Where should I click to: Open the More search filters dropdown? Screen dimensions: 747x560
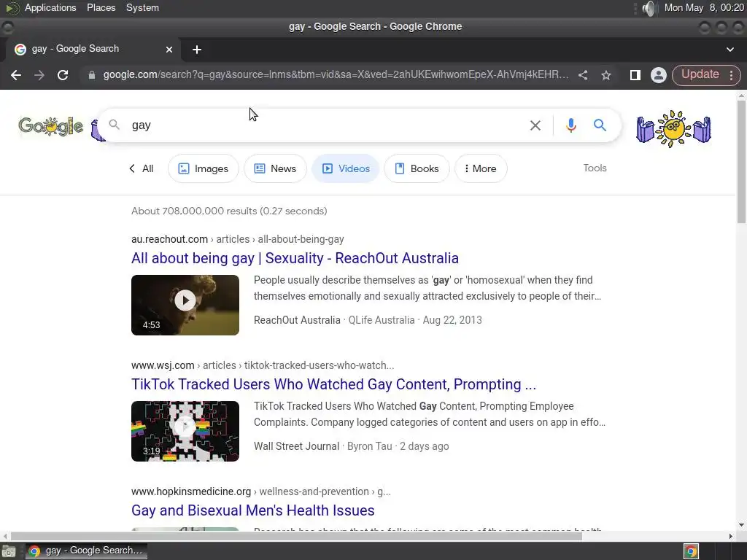click(481, 168)
